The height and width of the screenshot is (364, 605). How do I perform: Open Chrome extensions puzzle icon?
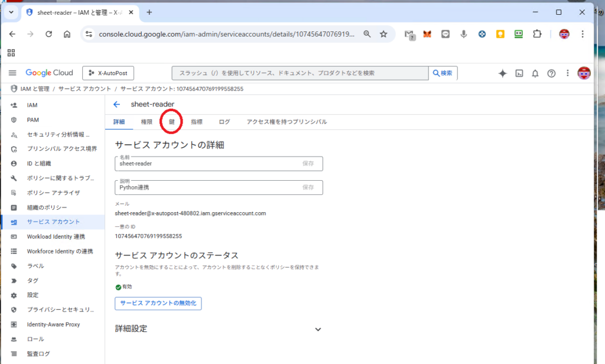point(536,34)
